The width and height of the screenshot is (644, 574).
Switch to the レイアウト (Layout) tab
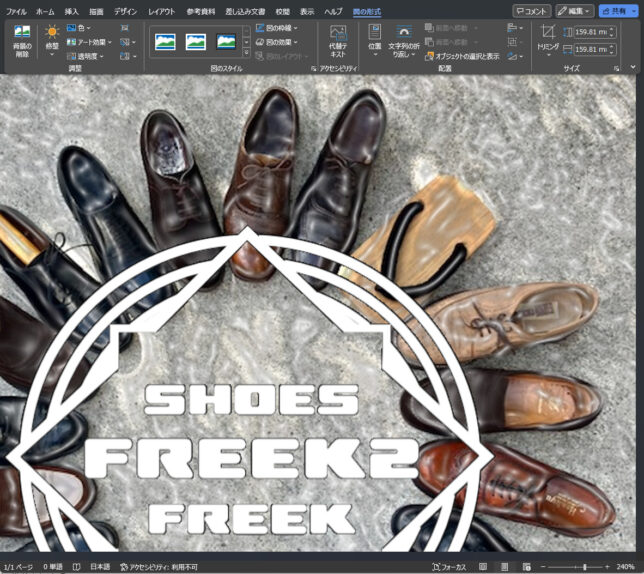[x=161, y=11]
